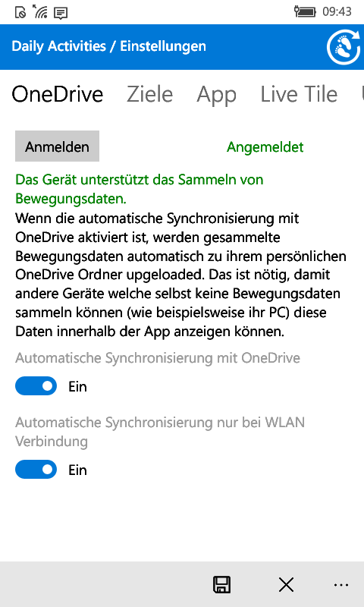Click the Anmelden button

tap(57, 146)
